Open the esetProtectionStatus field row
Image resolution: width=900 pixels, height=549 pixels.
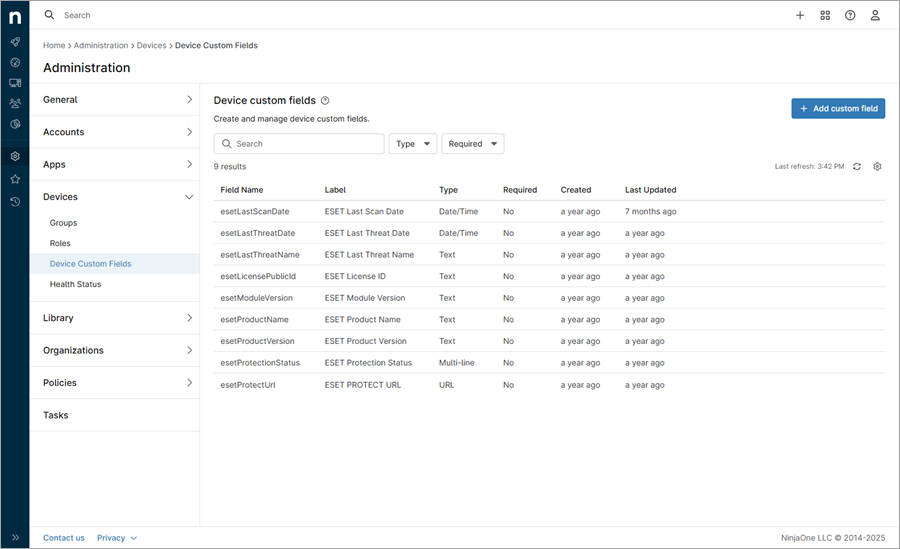[260, 363]
